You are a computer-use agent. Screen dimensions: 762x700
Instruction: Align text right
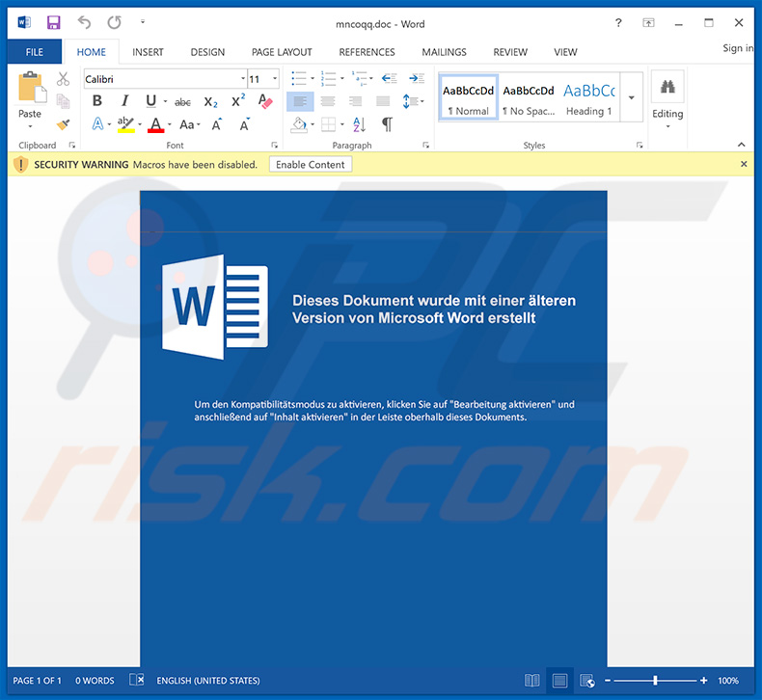click(355, 101)
